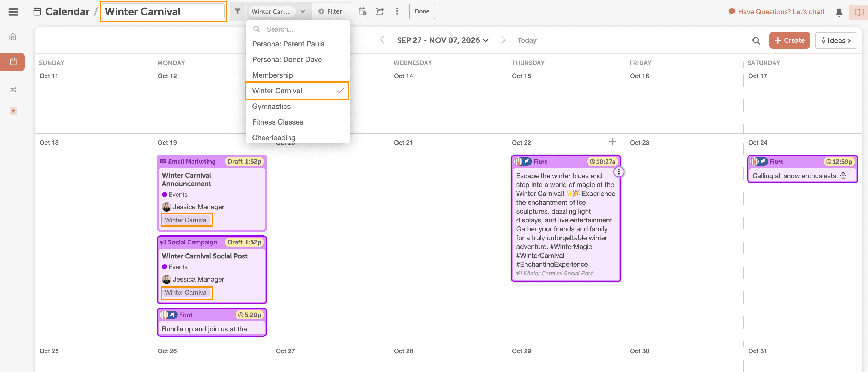Click the funnel filter icon

pyautogui.click(x=238, y=11)
